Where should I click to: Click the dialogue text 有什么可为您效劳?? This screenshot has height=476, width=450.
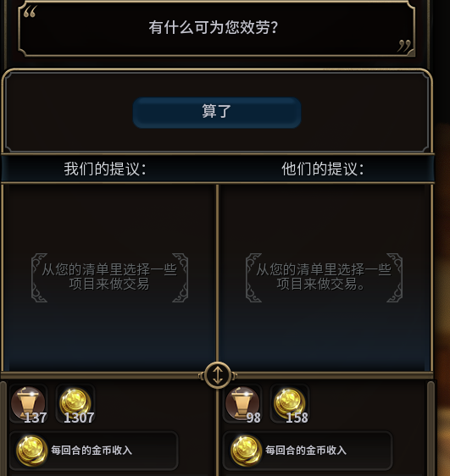tap(214, 27)
